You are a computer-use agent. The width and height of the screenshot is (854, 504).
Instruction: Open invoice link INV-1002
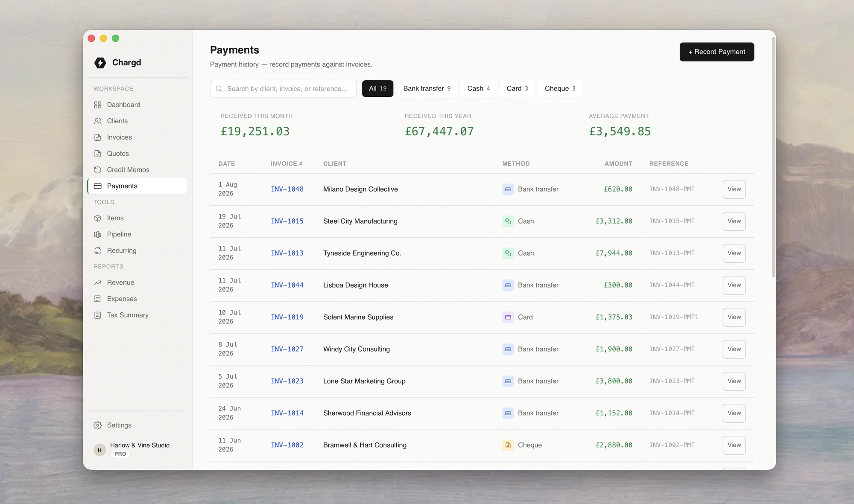[x=287, y=445]
